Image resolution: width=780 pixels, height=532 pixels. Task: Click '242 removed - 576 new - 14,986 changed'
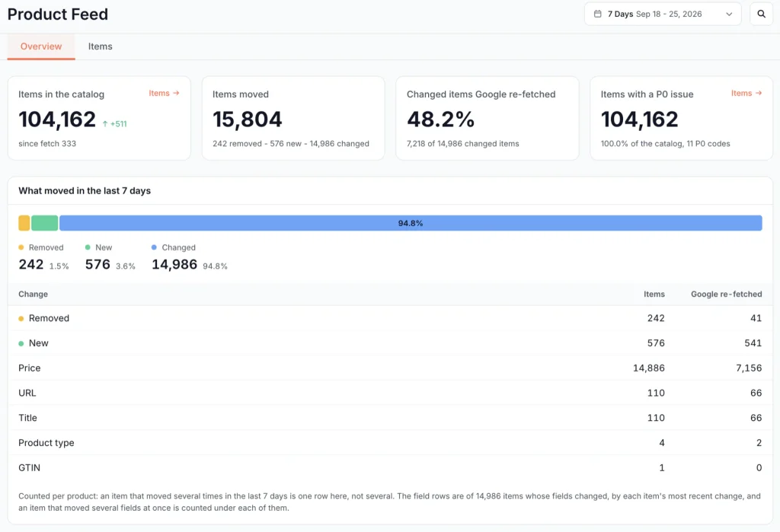291,144
